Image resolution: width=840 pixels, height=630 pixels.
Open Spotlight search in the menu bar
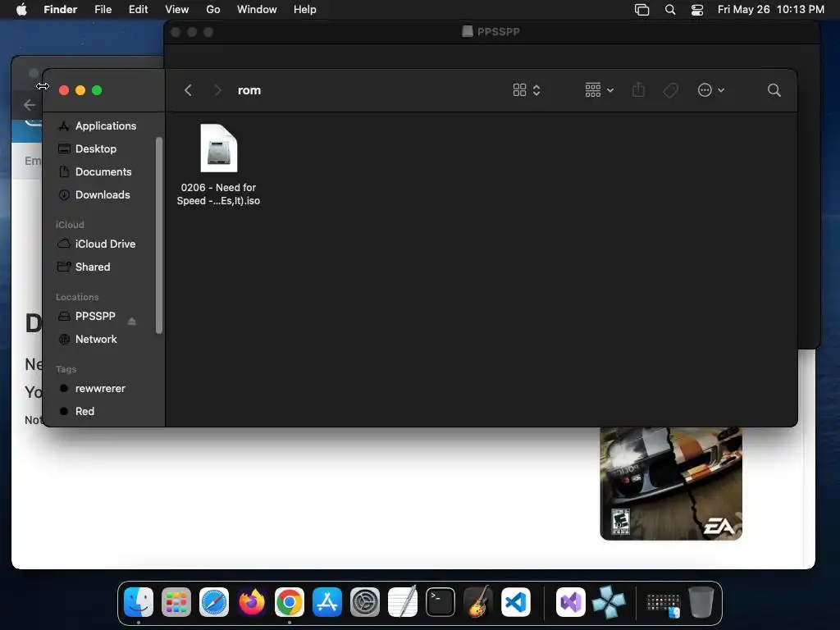tap(669, 9)
